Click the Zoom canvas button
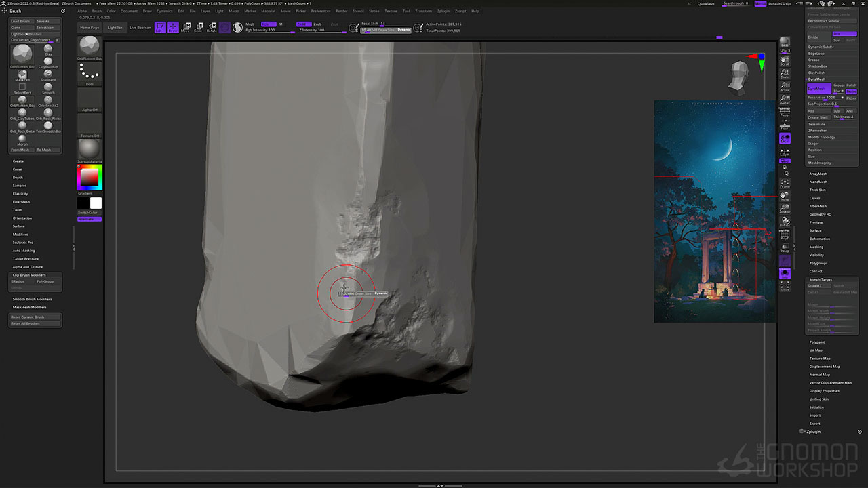 (785, 73)
